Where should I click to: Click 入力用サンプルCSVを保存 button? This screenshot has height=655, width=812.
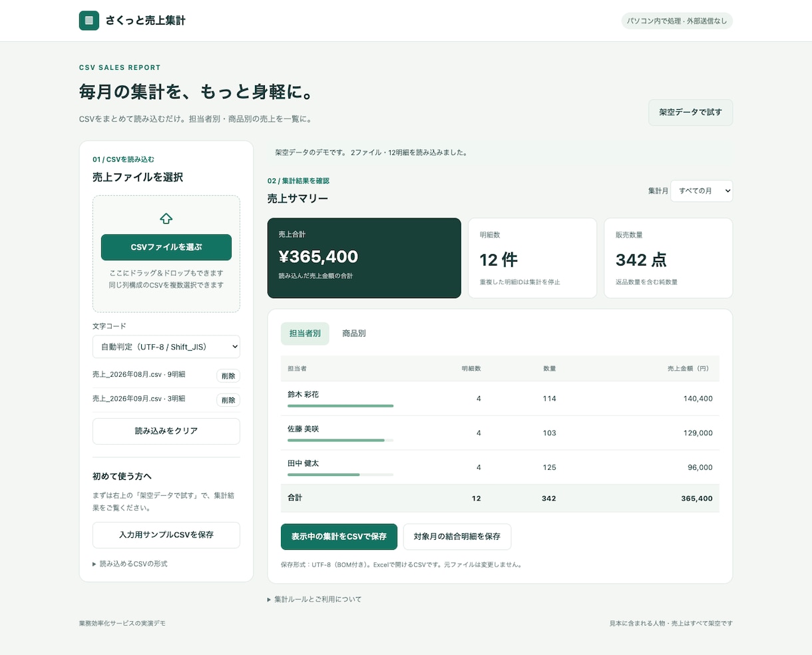coord(166,535)
